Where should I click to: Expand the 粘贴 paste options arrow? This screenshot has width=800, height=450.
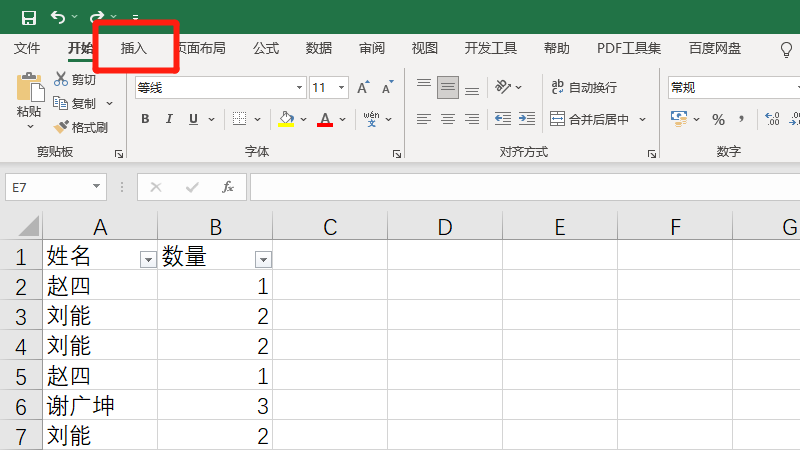click(x=30, y=126)
